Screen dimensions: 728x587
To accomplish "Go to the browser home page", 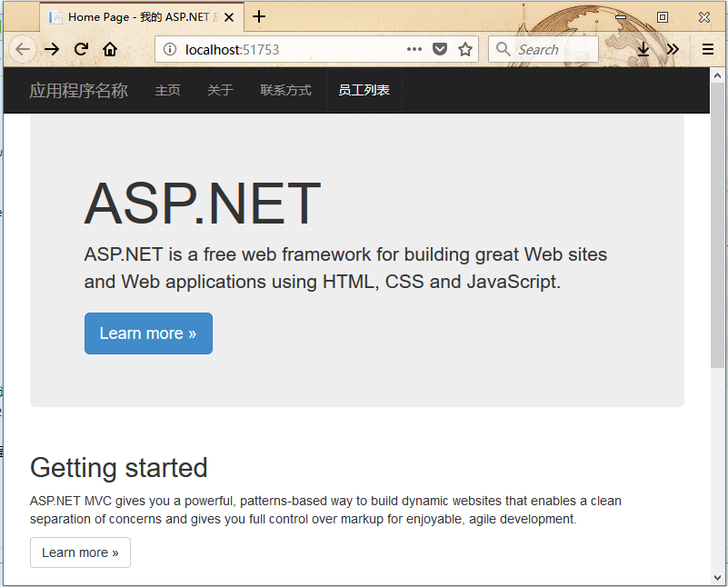I will pos(110,49).
